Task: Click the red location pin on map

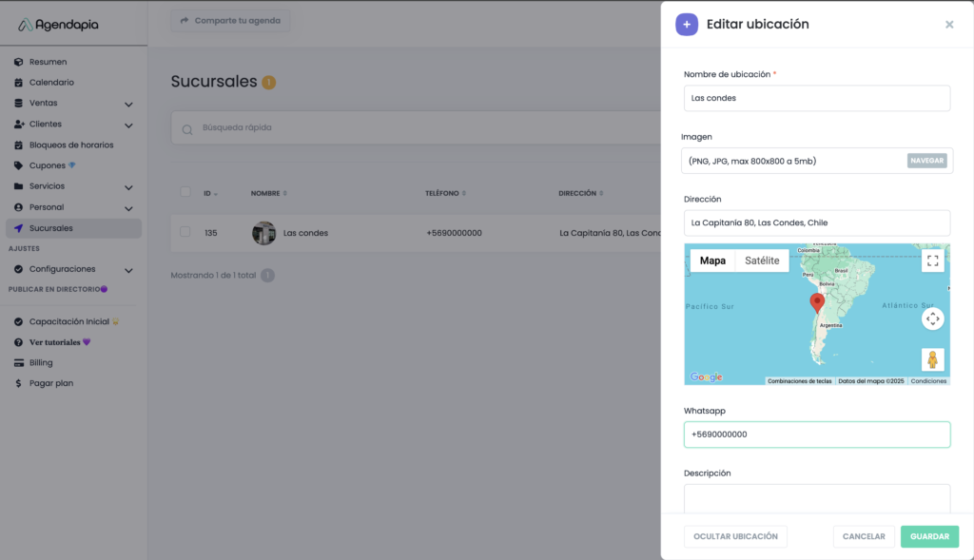Action: pos(816,303)
